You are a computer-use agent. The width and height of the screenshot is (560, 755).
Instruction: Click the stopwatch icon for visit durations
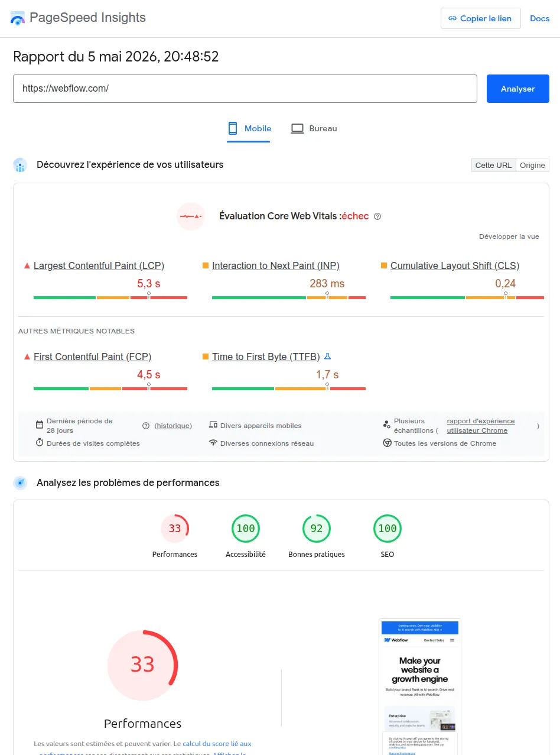[x=40, y=443]
